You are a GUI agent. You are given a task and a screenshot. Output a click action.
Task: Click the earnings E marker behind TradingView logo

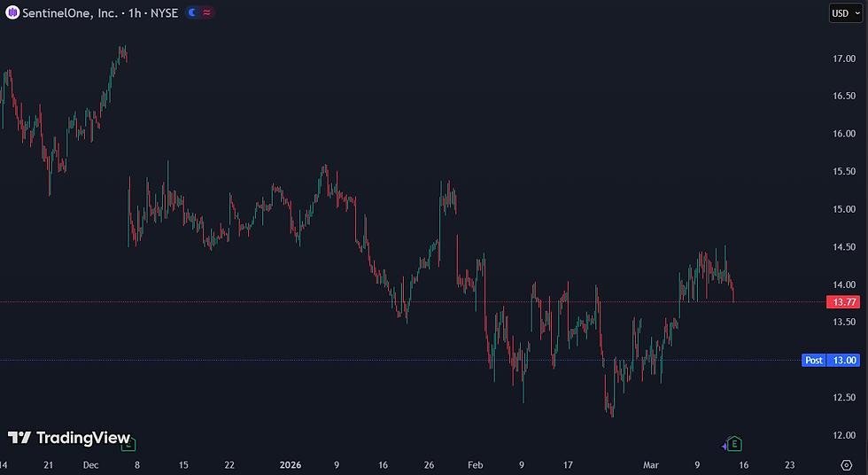click(x=129, y=443)
